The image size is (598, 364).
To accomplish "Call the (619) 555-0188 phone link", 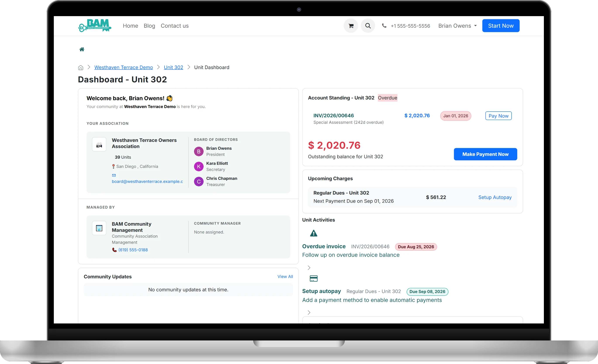I will pos(133,250).
